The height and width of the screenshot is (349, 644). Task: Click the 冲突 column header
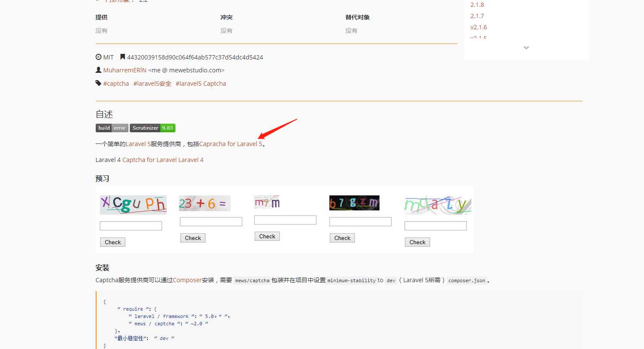point(226,17)
